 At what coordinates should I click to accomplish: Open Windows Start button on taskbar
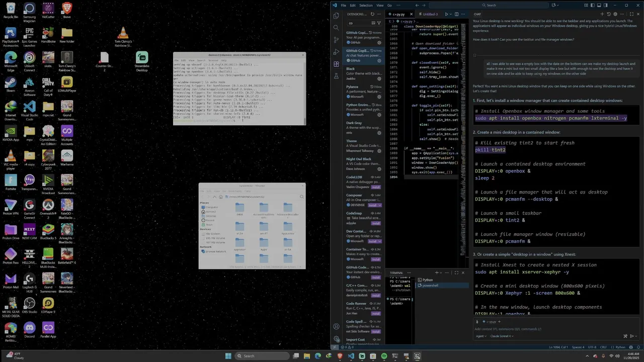click(228, 356)
